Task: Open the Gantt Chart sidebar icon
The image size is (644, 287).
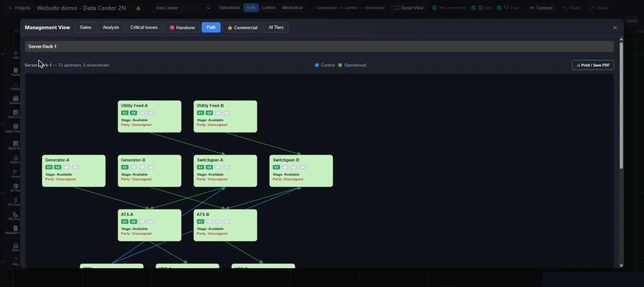Action: (x=16, y=114)
